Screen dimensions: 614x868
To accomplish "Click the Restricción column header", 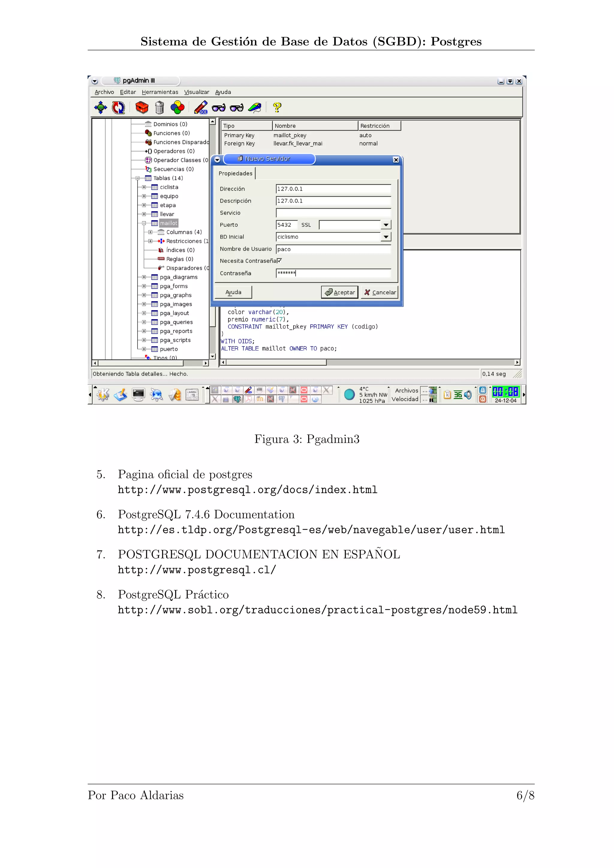I will 379,126.
